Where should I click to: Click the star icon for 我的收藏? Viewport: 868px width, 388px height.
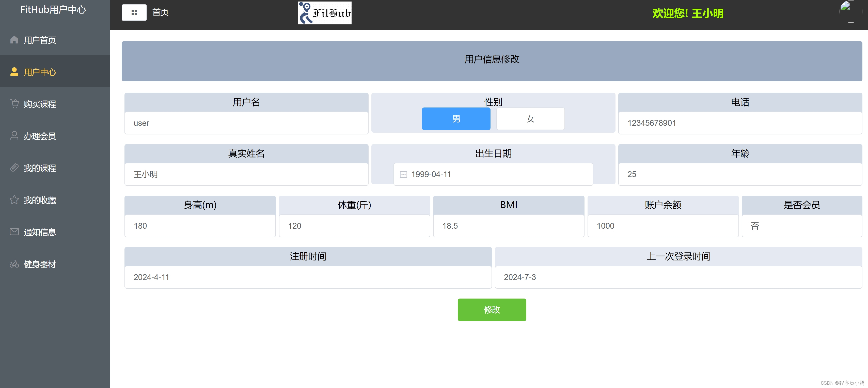coord(14,199)
